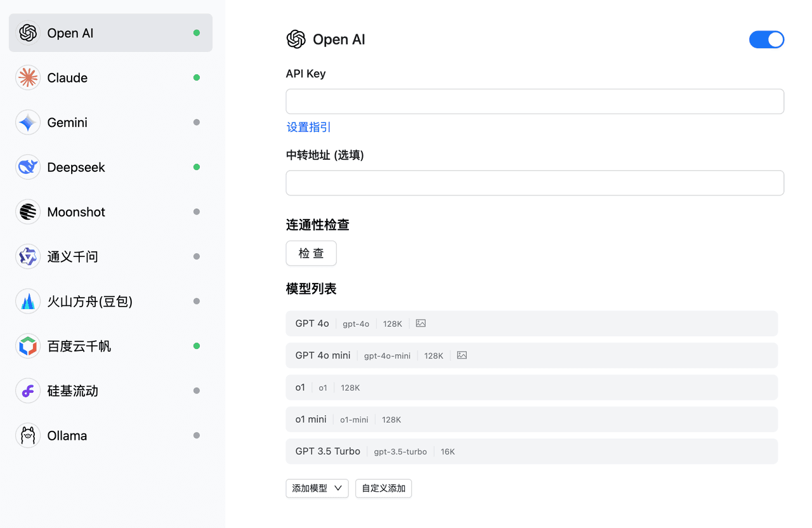Viewport: 812px width, 528px height.
Task: Click the o1-mini model ID text
Action: [x=354, y=419]
